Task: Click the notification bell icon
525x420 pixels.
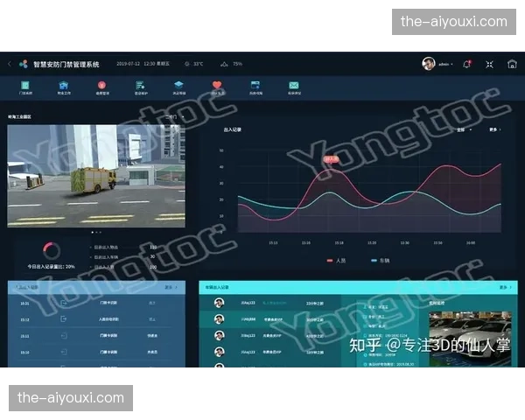Action: 467,64
